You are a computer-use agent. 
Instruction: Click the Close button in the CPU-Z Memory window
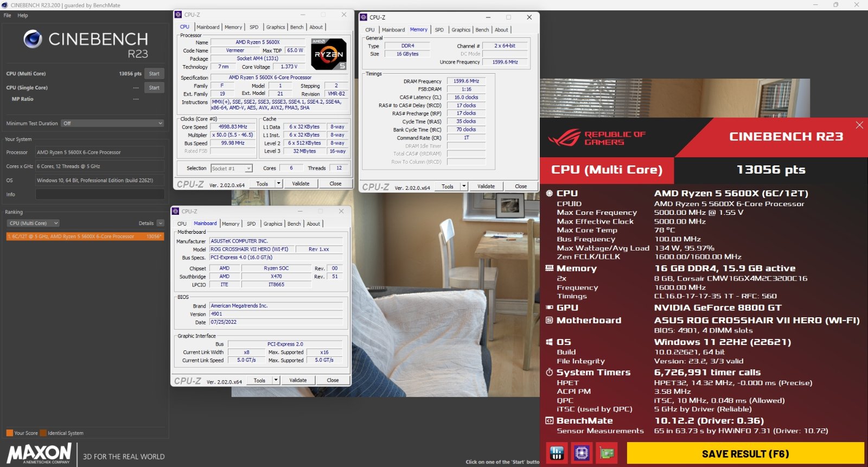521,187
